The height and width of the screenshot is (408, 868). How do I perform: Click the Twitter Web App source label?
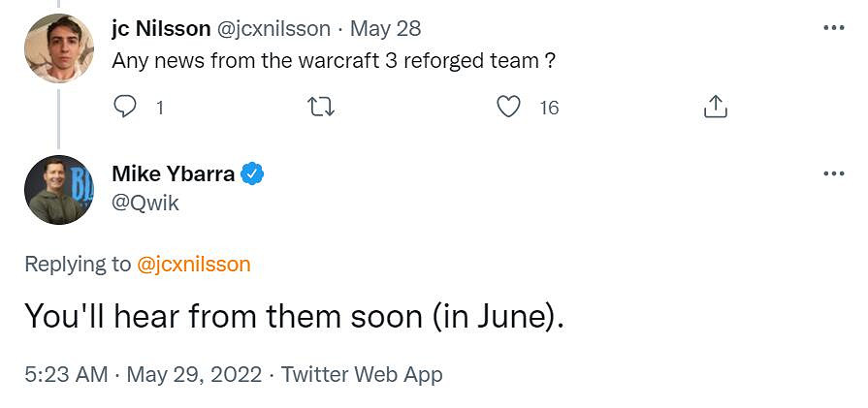click(362, 374)
